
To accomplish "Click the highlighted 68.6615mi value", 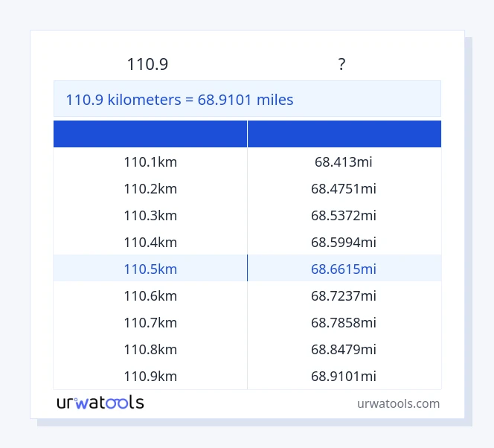I will point(344,269).
